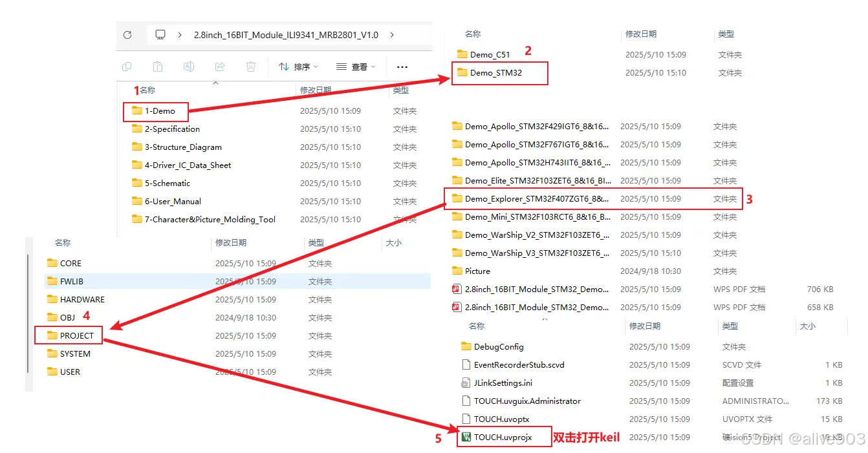
Task: Sort by 大小 header above CORE folder list
Action: (393, 243)
